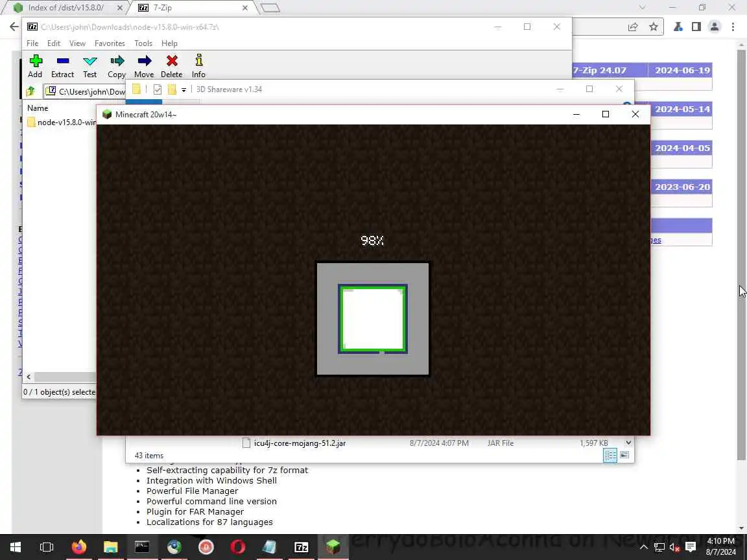Click the 7-Zip 24.07 version header

click(x=599, y=71)
